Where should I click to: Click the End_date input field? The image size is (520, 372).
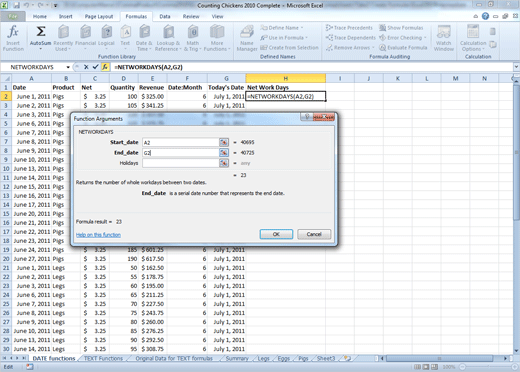point(181,153)
